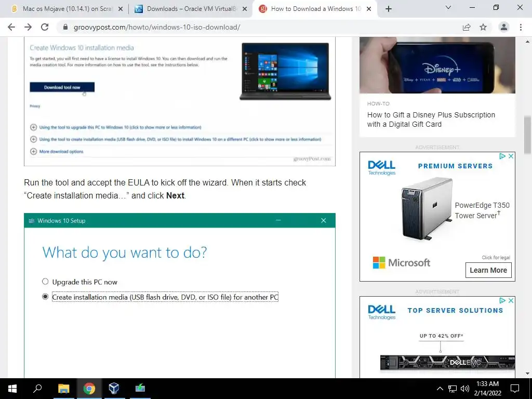Show hidden system tray icons
Viewport: 532px width, 399px height.
(x=440, y=389)
